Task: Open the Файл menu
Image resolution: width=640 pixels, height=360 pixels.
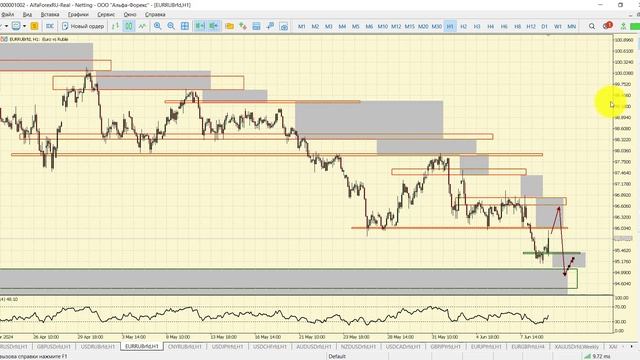Action: click(7, 14)
